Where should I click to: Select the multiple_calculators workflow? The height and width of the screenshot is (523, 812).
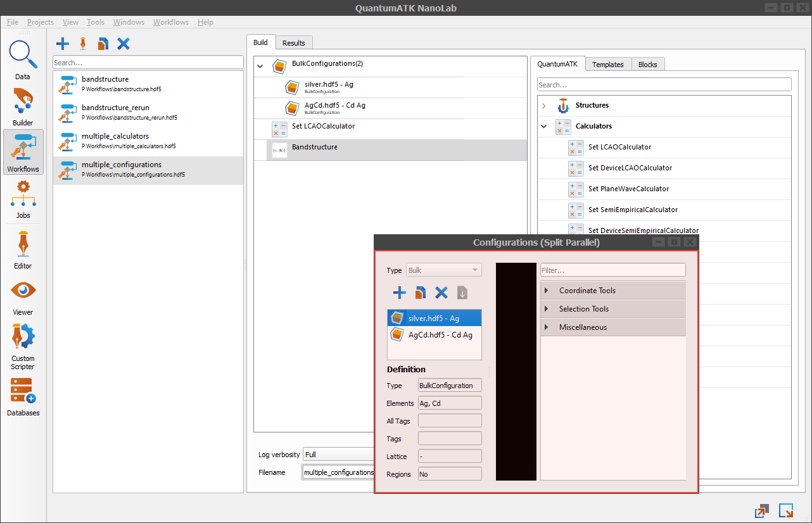(148, 142)
